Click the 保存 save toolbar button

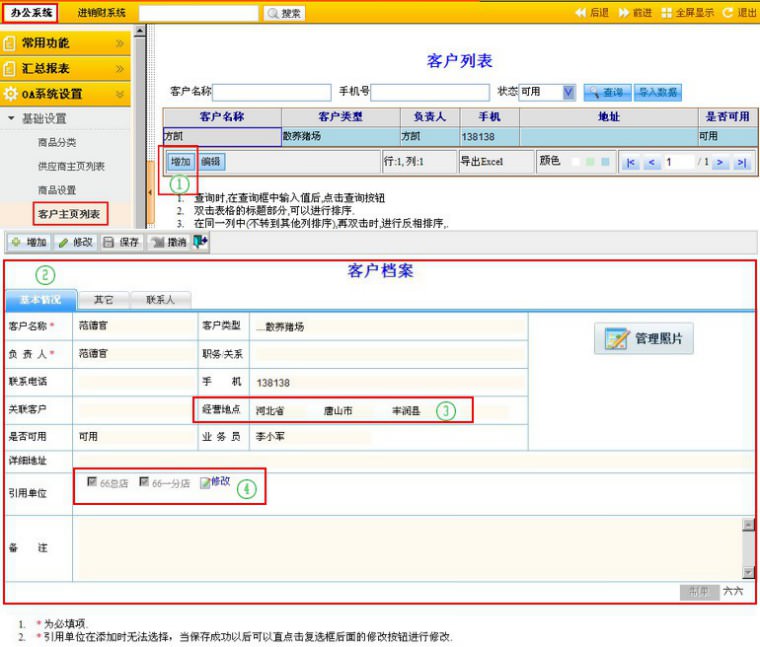click(x=121, y=242)
